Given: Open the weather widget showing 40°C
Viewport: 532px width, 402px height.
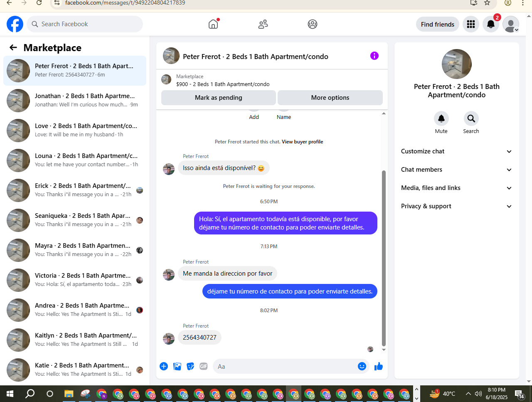Looking at the screenshot, I should (x=443, y=394).
